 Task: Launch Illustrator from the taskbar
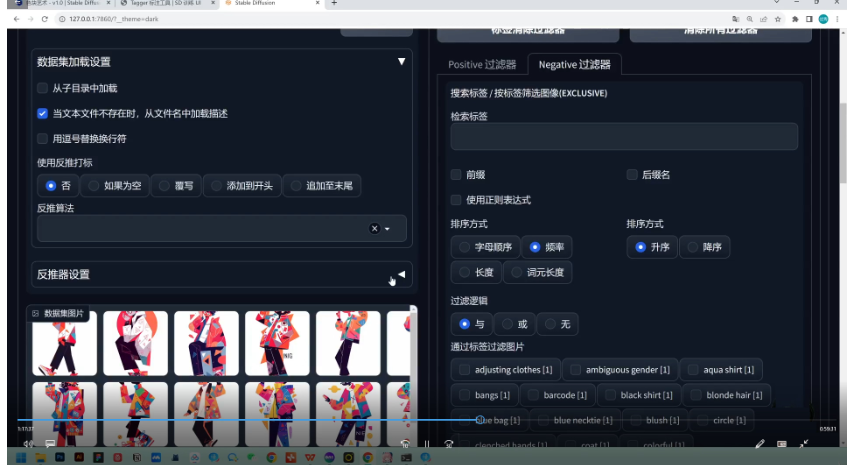79,458
